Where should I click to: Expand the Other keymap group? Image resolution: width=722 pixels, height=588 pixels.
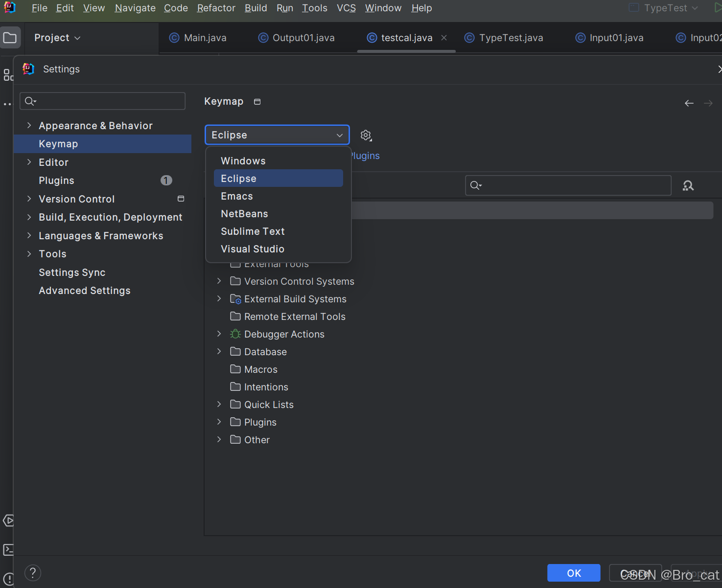click(219, 439)
